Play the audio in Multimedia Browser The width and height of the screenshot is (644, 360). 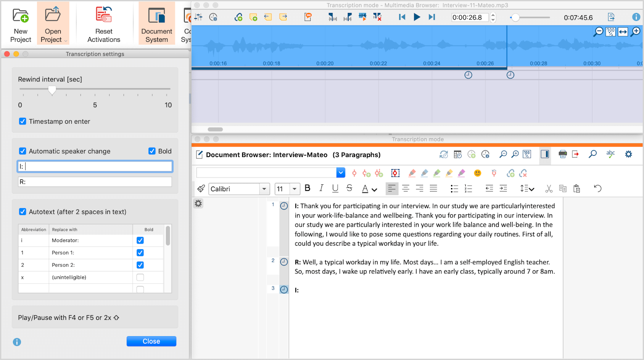[417, 17]
